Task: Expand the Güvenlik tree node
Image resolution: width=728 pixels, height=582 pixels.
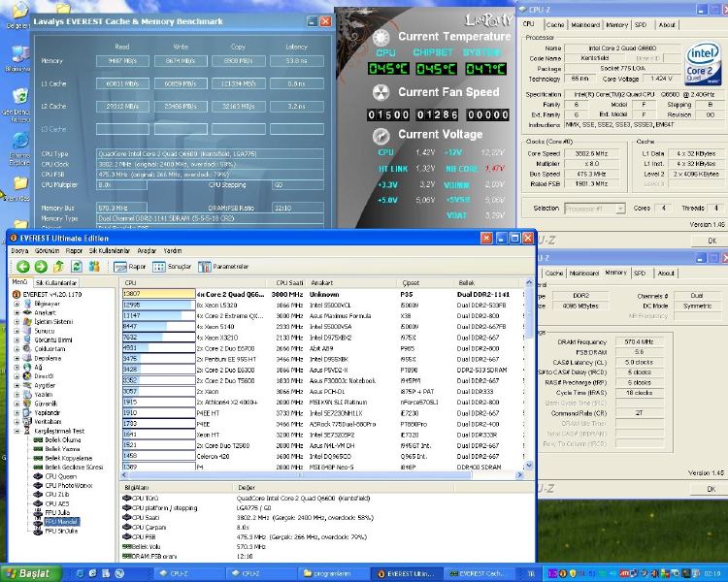Action: pos(17,404)
